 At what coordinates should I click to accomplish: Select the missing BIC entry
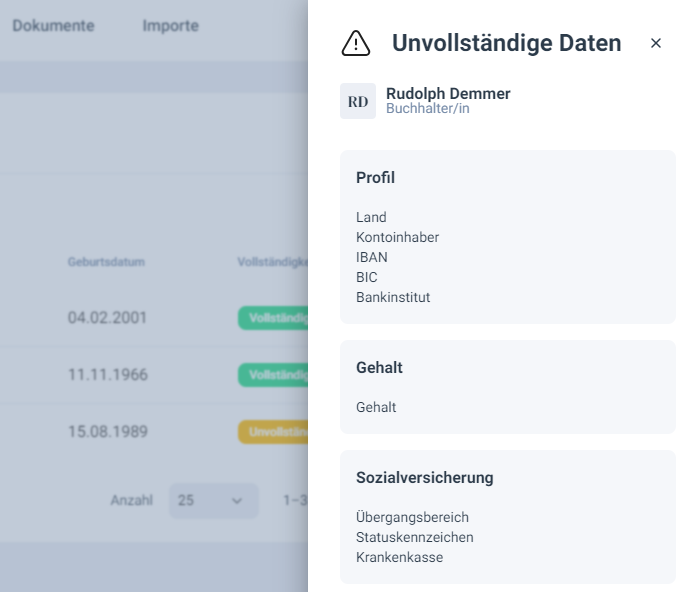tap(367, 277)
